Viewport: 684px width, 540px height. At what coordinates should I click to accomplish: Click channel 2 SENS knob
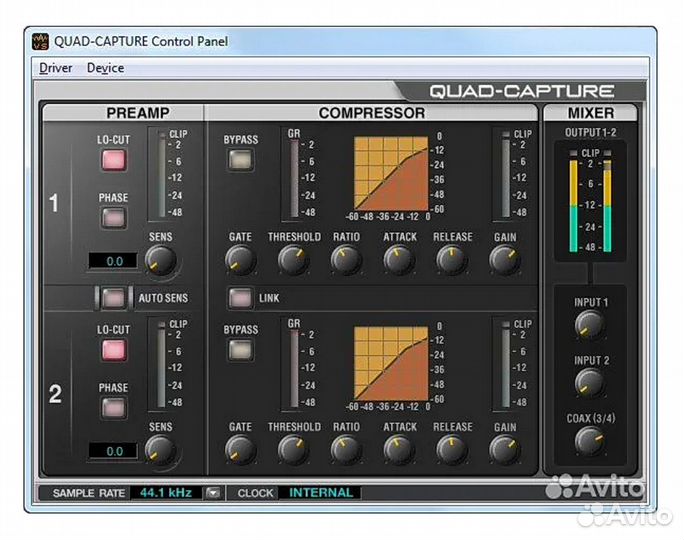pos(160,451)
